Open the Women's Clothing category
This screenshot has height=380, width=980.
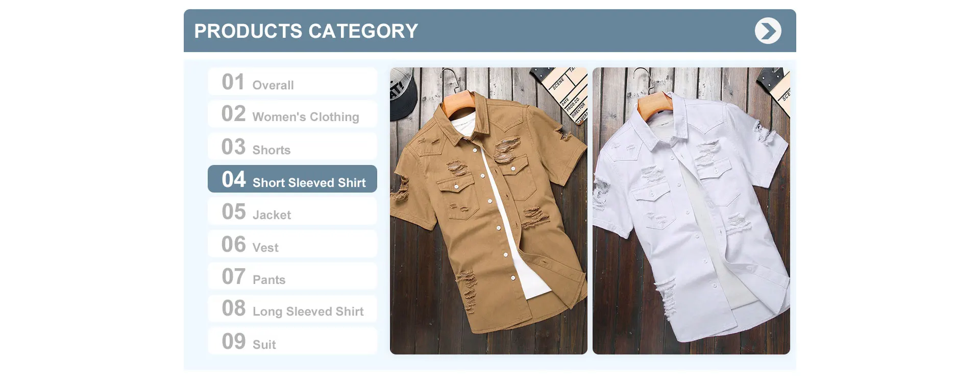pos(292,114)
